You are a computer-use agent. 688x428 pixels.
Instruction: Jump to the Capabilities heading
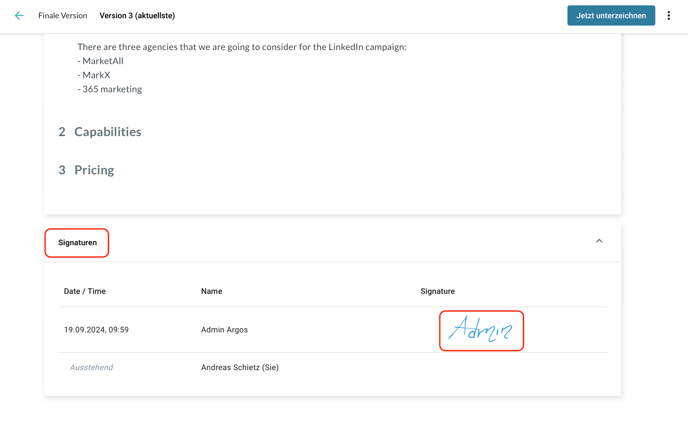[x=107, y=132]
